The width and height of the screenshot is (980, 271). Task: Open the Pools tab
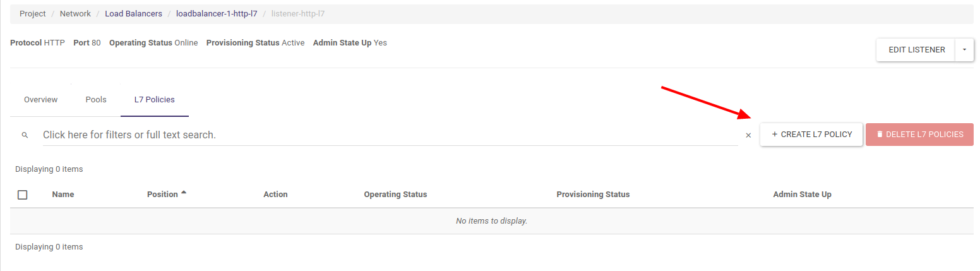[96, 100]
